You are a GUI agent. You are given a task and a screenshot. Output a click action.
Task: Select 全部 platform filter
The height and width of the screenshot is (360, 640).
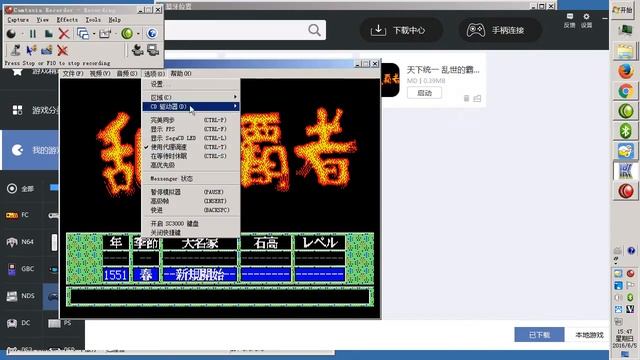coord(21,189)
